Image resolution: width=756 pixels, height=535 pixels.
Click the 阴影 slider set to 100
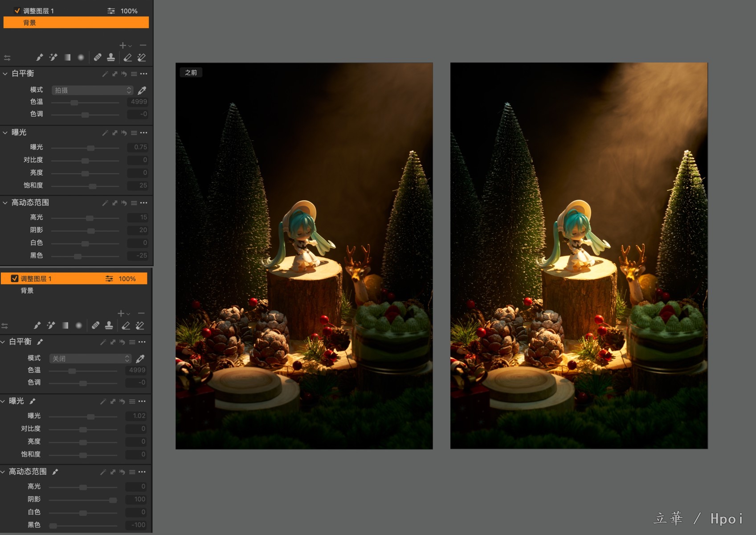coord(83,500)
